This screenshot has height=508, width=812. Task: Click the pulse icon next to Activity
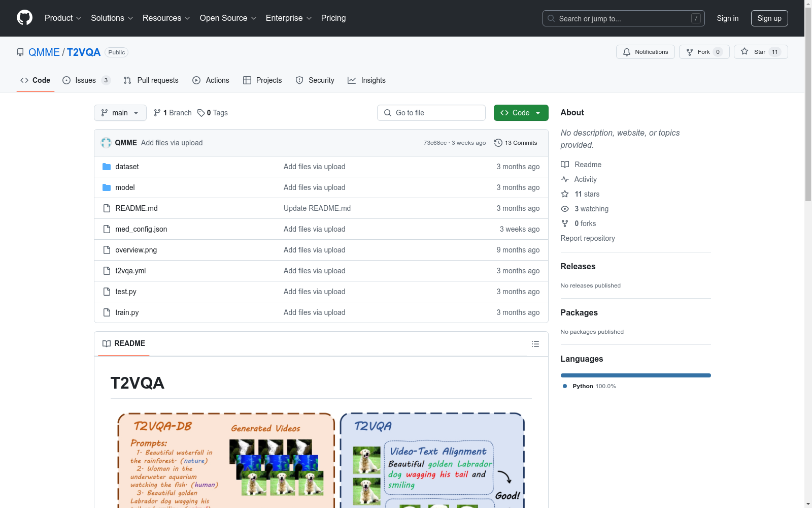click(x=565, y=179)
